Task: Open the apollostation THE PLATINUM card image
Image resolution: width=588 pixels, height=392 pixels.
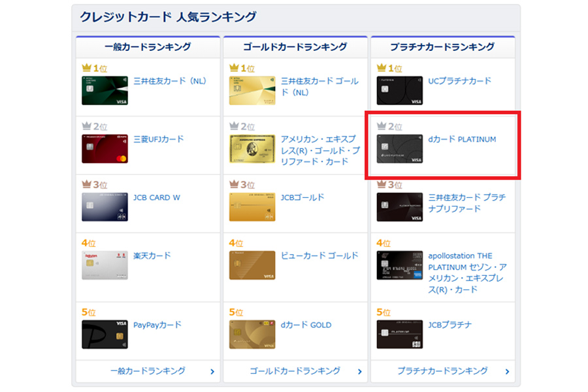Action: (x=400, y=265)
